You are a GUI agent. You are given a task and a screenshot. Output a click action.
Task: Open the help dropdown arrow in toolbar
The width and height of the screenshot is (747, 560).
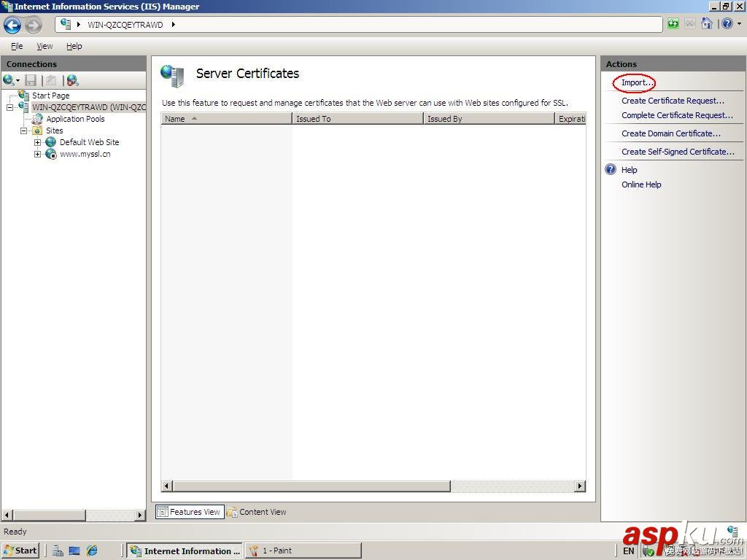(x=738, y=24)
